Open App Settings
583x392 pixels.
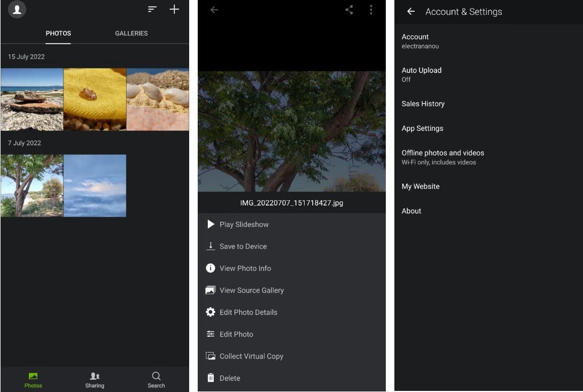[422, 128]
